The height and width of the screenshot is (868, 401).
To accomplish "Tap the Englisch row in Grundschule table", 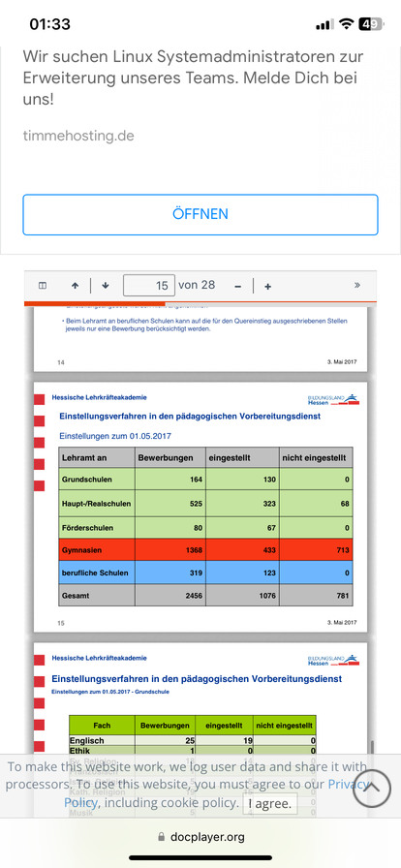I will tap(192, 741).
